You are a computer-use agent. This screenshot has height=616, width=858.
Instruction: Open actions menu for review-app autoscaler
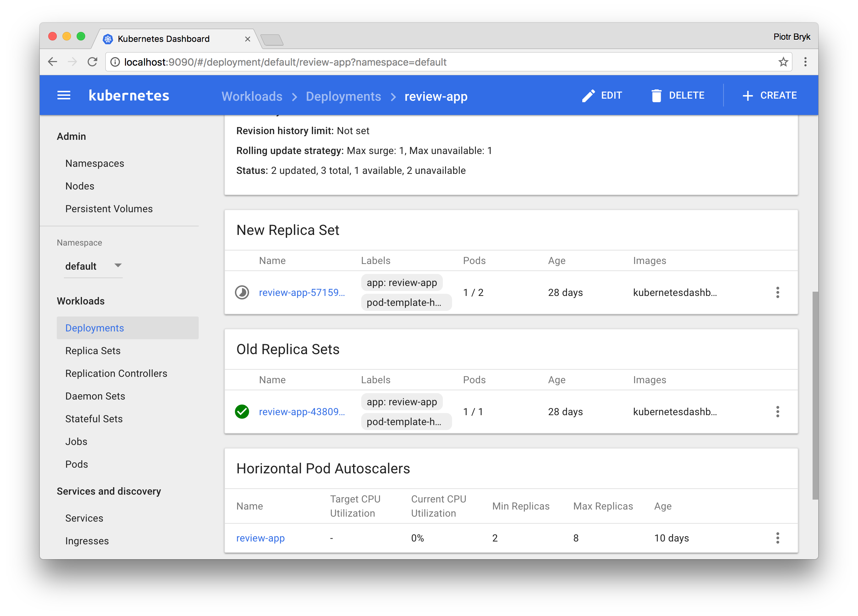[777, 538]
